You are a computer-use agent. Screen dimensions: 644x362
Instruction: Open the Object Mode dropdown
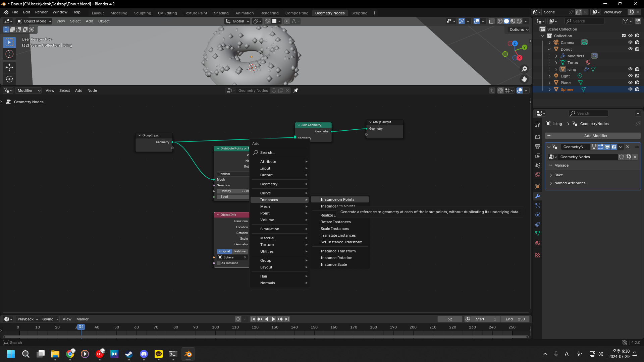[34, 21]
